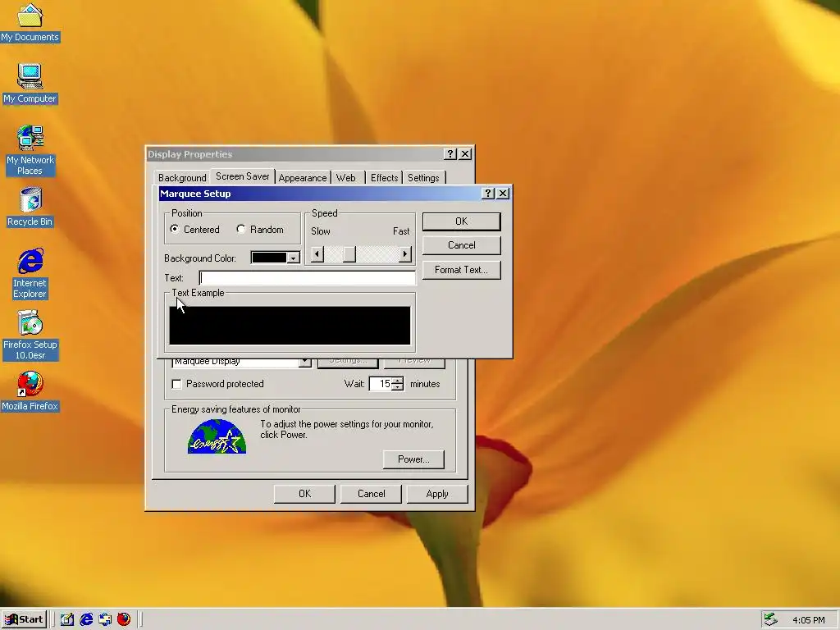Click into the marquee Text input field
840x630 pixels.
pyautogui.click(x=308, y=278)
